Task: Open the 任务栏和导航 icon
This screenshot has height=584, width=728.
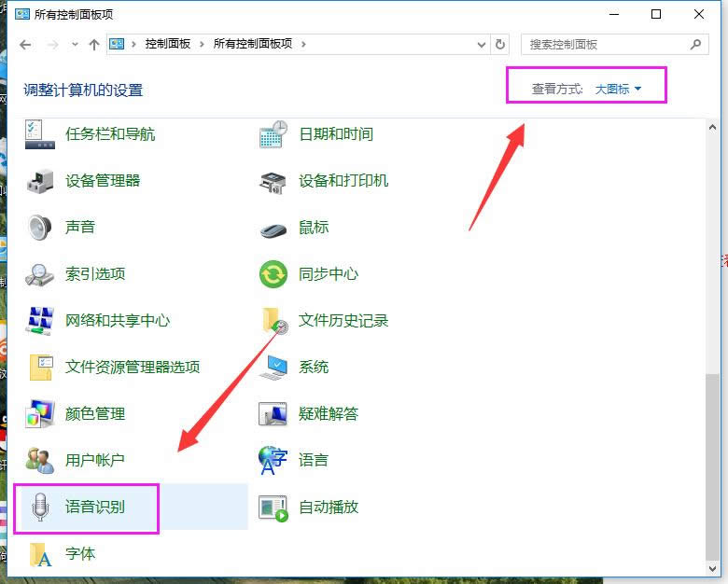Action: tap(39, 134)
